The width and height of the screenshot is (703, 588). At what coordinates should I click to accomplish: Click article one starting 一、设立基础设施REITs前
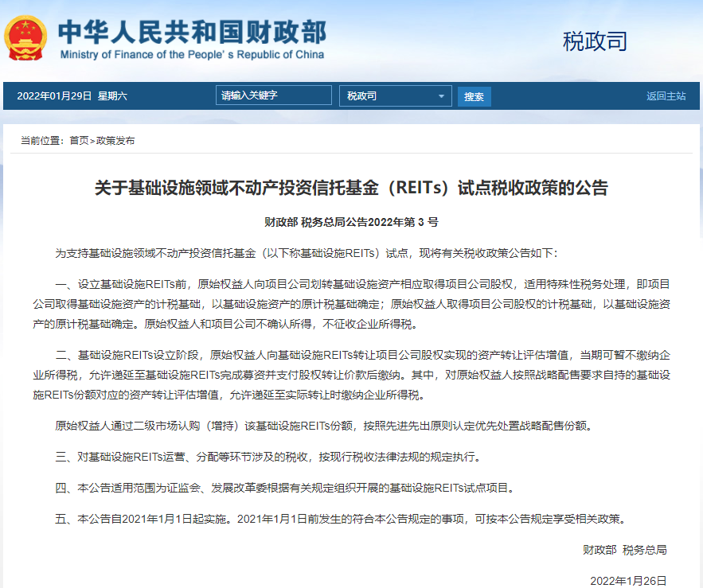point(351,303)
